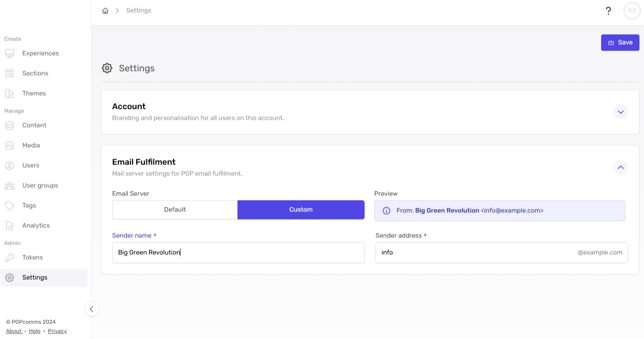This screenshot has height=339, width=644.
Task: Click the home breadcrumb icon
Action: pyautogui.click(x=105, y=11)
